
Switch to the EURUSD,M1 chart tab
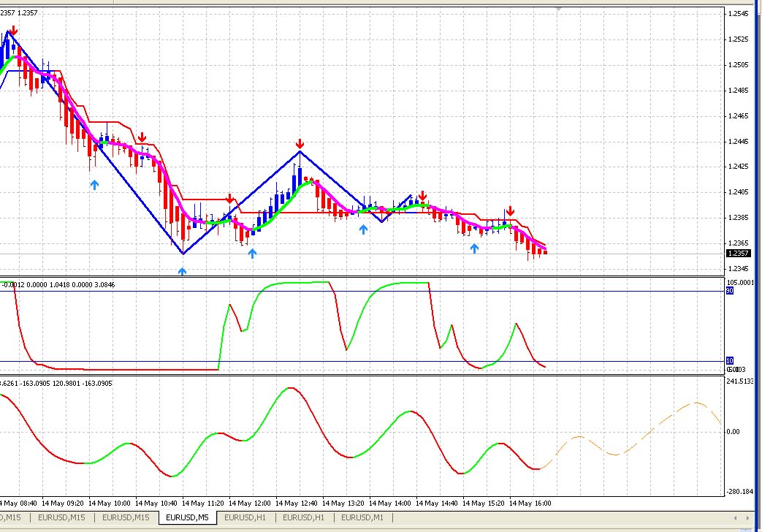(x=362, y=517)
